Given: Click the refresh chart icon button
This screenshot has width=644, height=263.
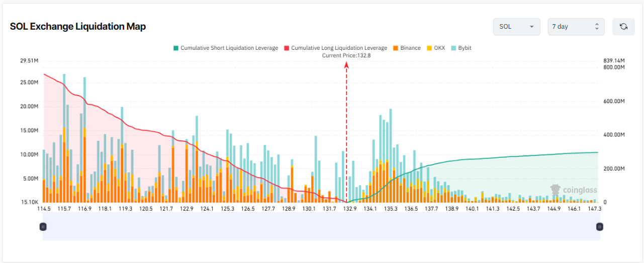Looking at the screenshot, I should click(x=623, y=27).
